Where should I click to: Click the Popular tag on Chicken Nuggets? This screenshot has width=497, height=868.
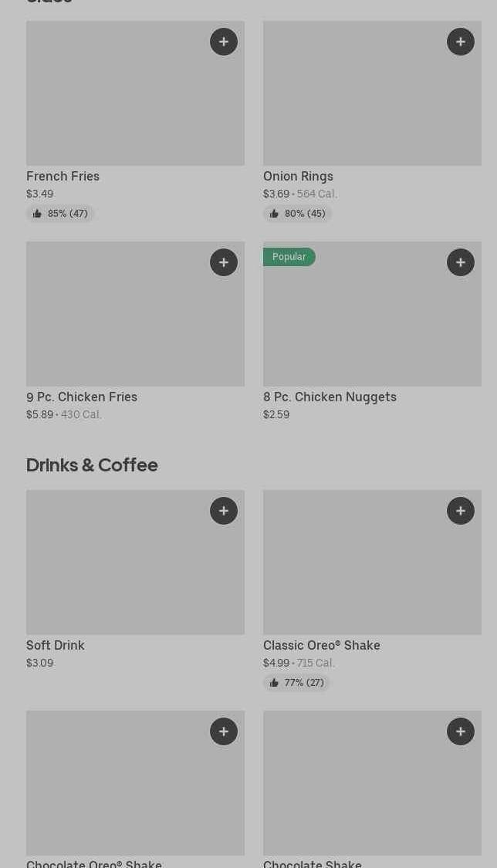point(289,257)
